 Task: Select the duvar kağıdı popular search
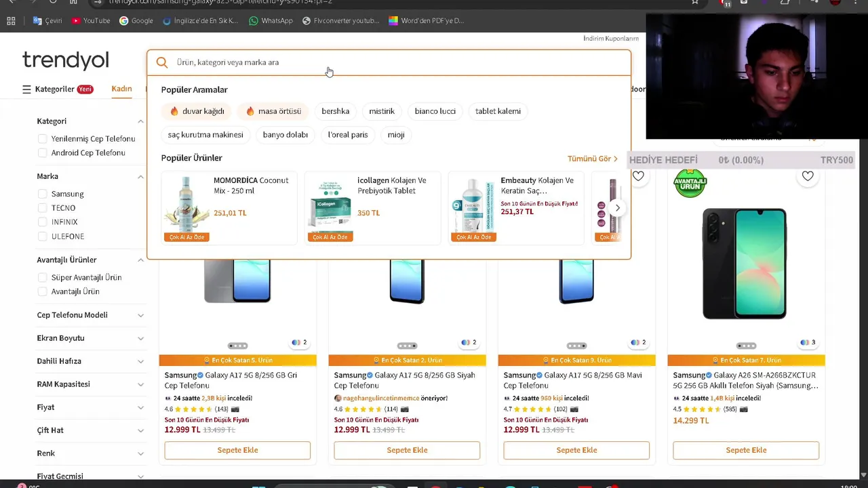tap(197, 111)
